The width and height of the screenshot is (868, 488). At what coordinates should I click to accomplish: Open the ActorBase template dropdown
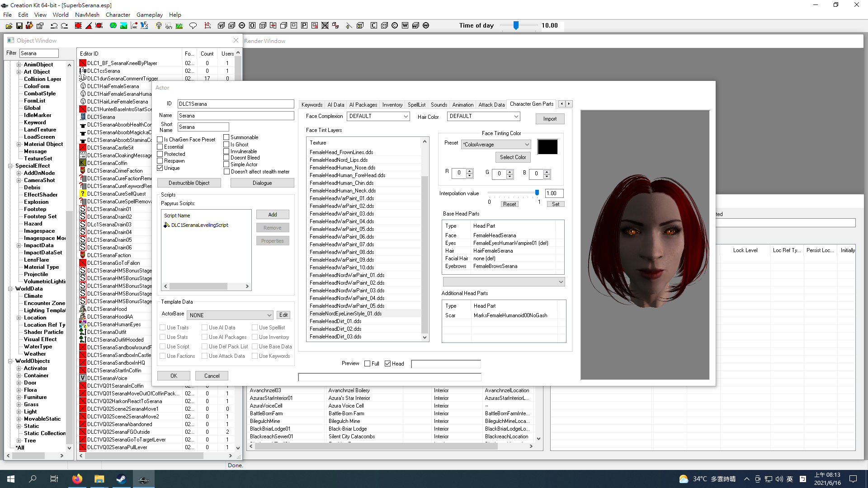(x=230, y=315)
